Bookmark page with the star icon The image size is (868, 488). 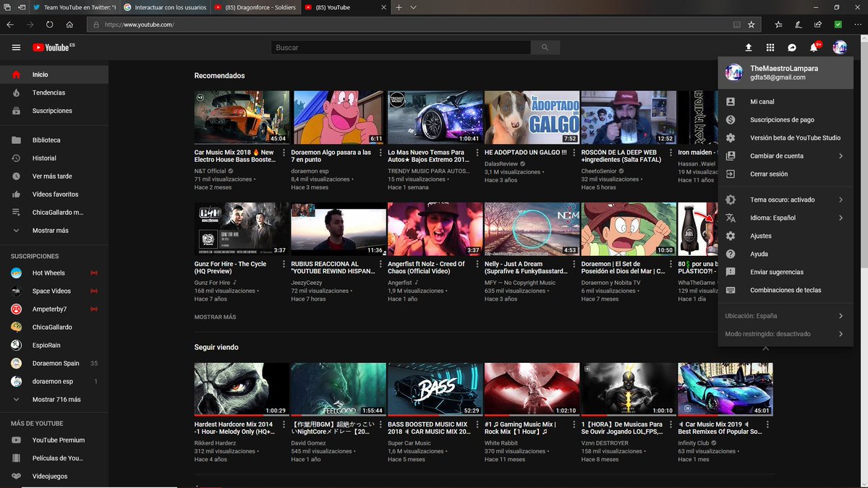click(x=752, y=24)
